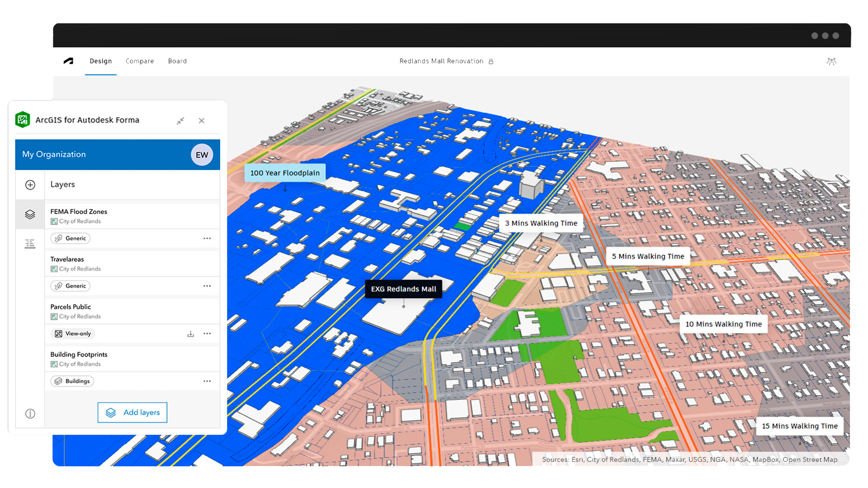
Task: Click the download icon on Parcels Public
Action: [x=190, y=333]
